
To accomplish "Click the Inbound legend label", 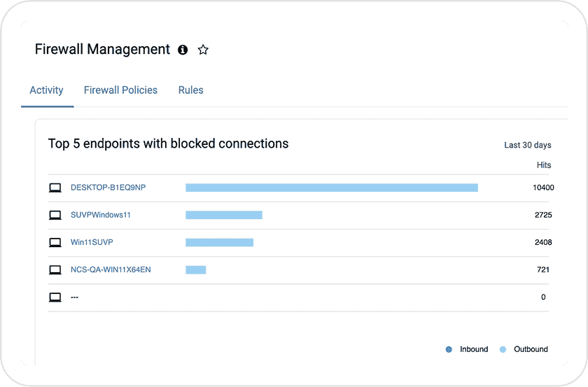I will tap(474, 349).
